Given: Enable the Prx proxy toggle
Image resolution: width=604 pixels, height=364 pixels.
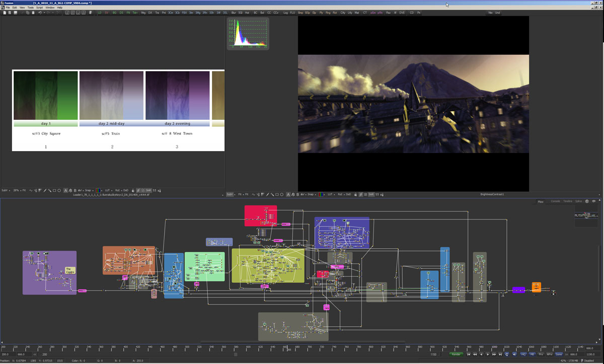Looking at the screenshot, I should 541,354.
